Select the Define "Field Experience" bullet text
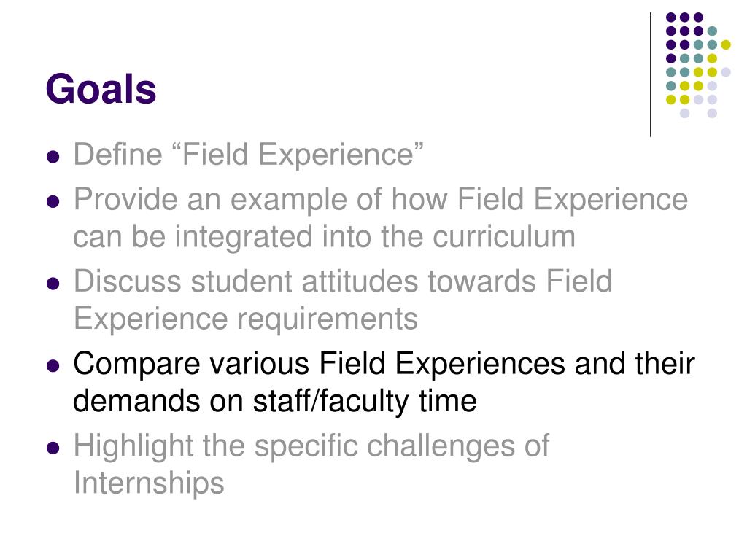 point(248,155)
